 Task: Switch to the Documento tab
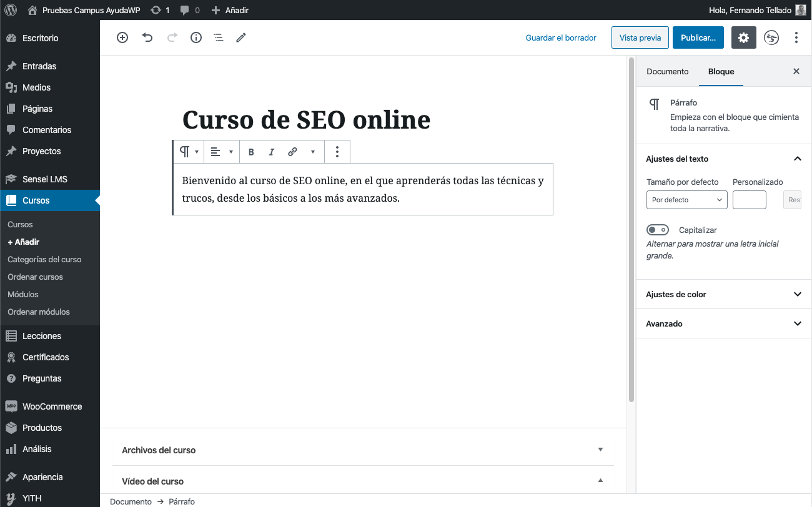pyautogui.click(x=667, y=71)
